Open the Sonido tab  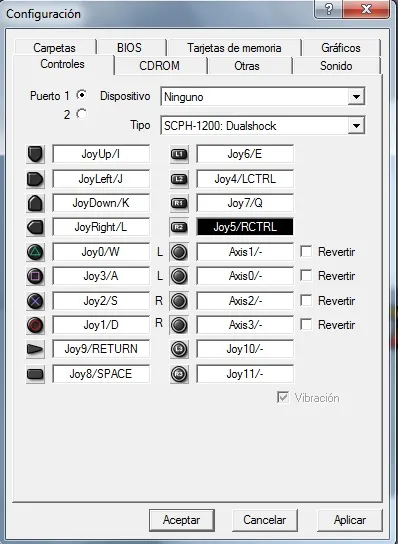(x=336, y=66)
